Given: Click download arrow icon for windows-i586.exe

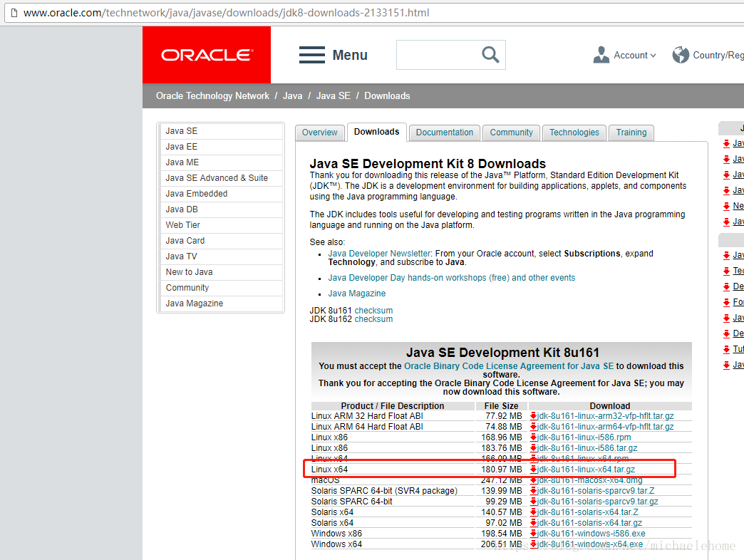Looking at the screenshot, I should click(x=533, y=534).
